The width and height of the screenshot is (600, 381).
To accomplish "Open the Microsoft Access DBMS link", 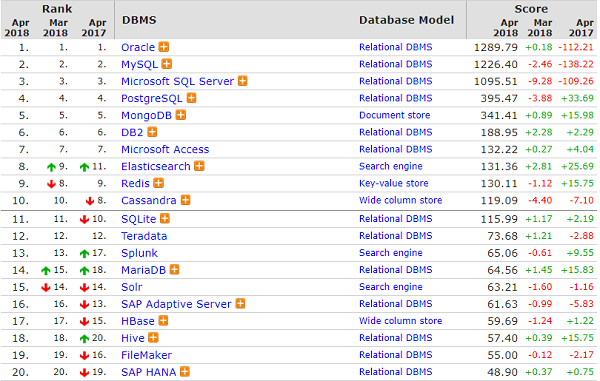I will (x=165, y=149).
